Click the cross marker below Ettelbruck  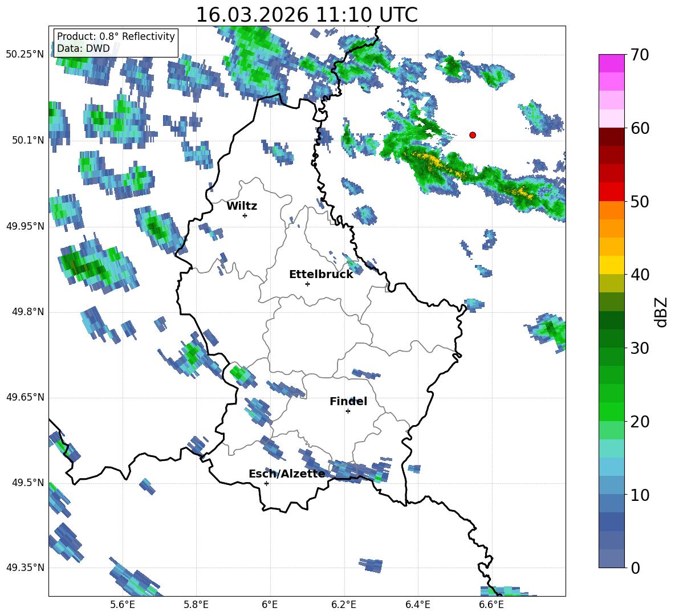[x=307, y=284]
